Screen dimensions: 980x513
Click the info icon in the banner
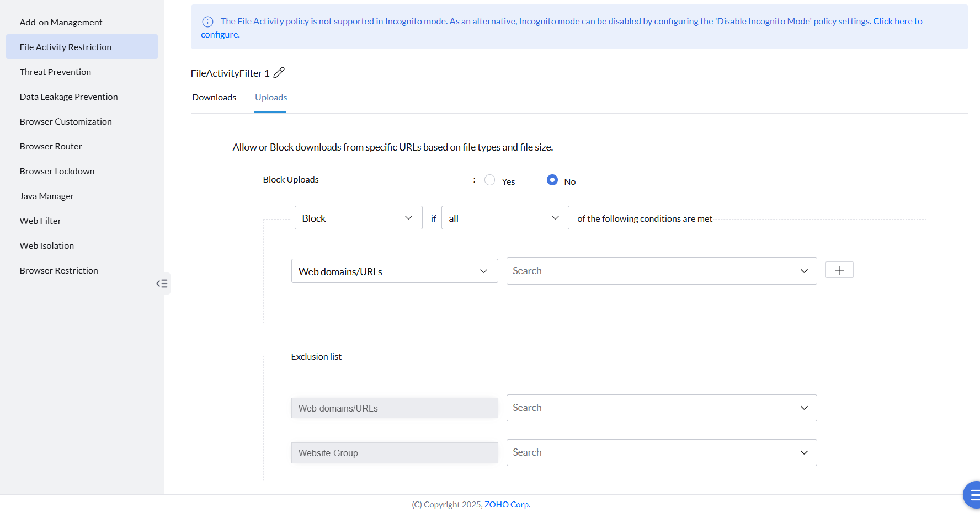pyautogui.click(x=207, y=22)
